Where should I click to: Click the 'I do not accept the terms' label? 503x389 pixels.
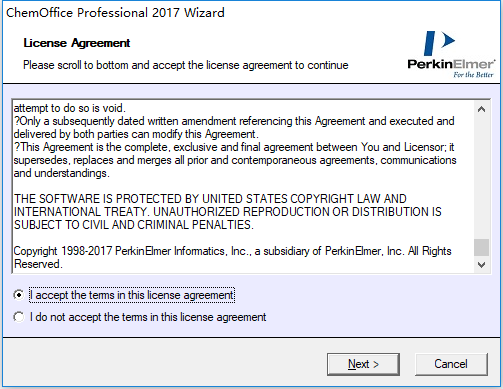[148, 317]
